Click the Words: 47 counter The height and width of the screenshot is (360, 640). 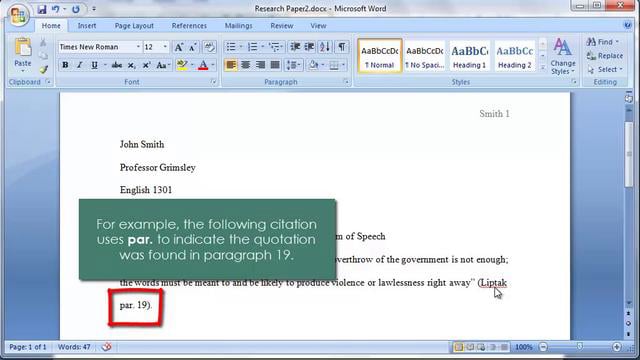[x=74, y=347]
